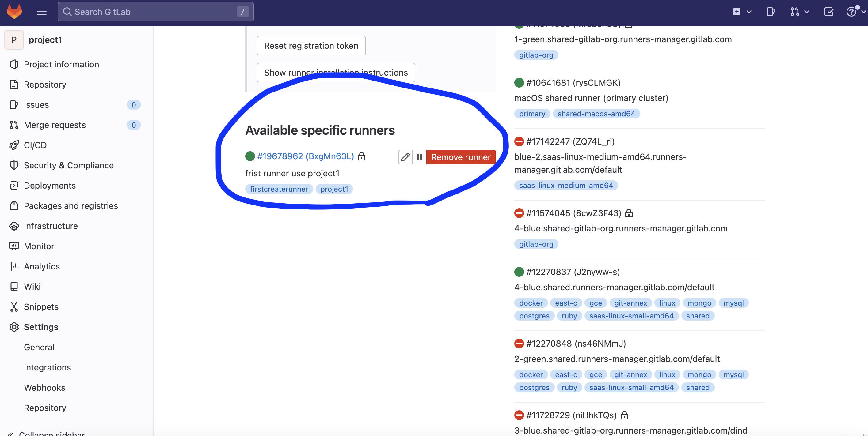Click Reset registration token button

[x=311, y=45]
